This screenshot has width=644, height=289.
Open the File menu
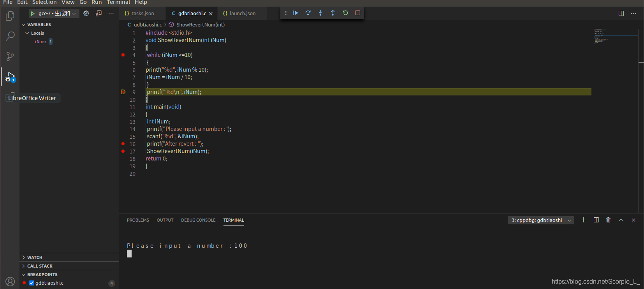click(8, 2)
